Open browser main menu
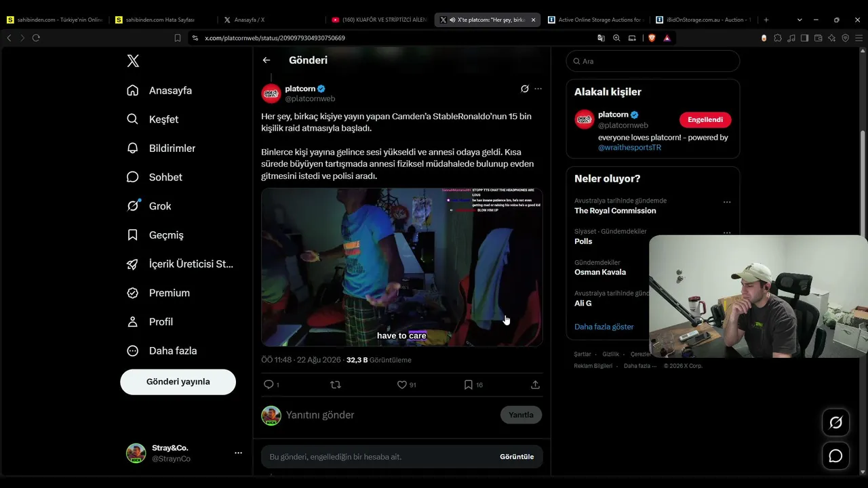Viewport: 868px width, 488px height. click(x=858, y=38)
